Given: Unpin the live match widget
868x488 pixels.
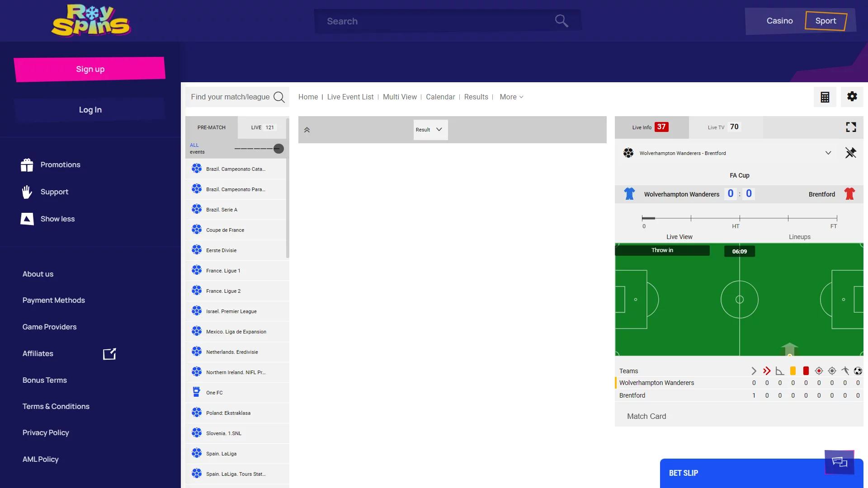Looking at the screenshot, I should (x=851, y=153).
